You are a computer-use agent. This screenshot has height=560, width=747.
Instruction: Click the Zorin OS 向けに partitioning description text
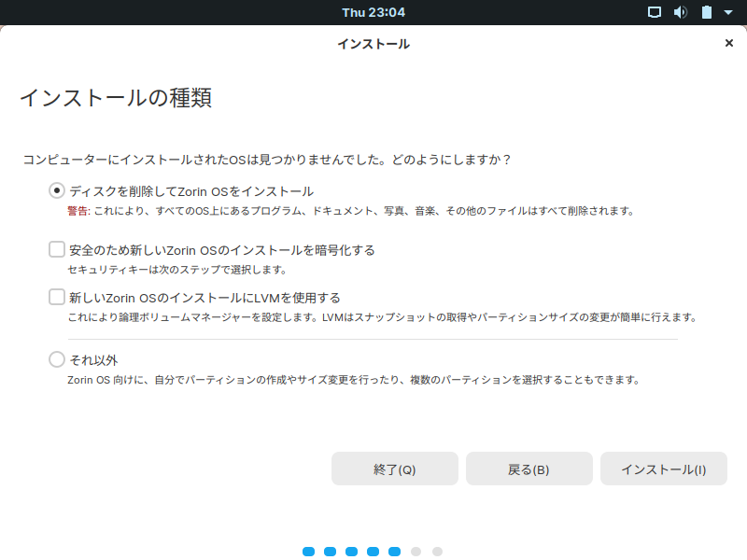tap(354, 380)
